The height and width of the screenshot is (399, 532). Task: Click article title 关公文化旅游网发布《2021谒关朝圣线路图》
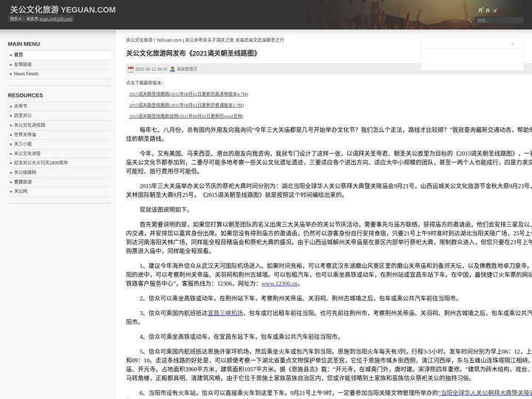point(192,53)
